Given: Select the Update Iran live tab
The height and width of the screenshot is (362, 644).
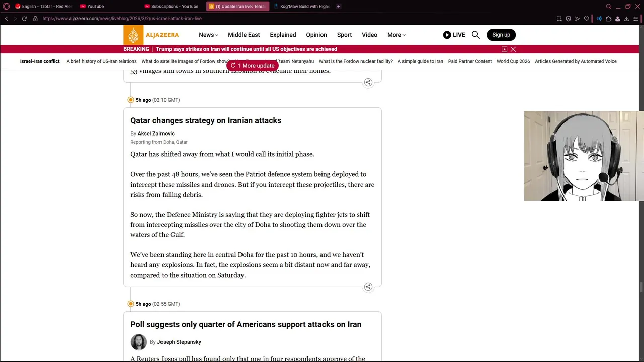Looking at the screenshot, I should pos(237,6).
